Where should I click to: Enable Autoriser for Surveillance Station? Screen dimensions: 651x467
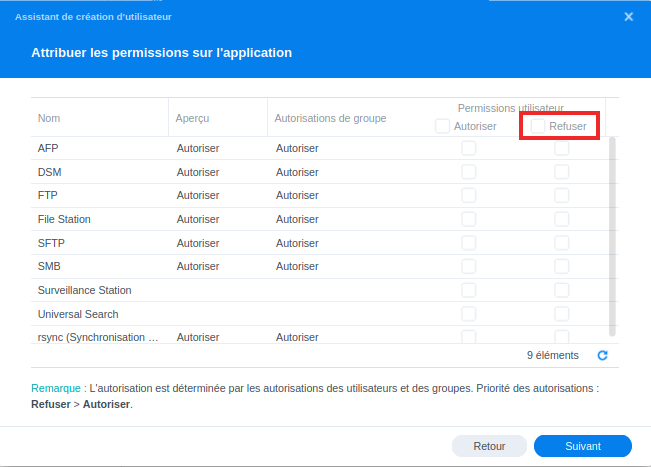pos(468,290)
